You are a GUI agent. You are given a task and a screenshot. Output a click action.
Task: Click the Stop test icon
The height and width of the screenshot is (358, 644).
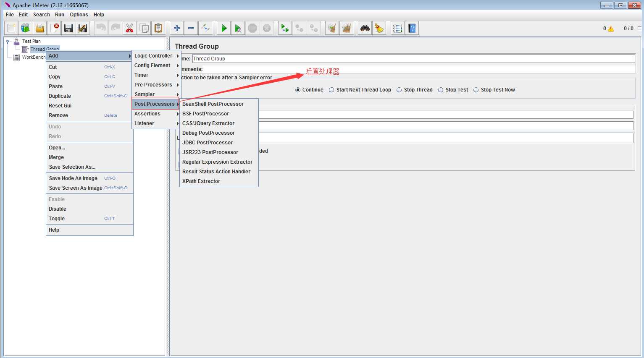point(252,28)
